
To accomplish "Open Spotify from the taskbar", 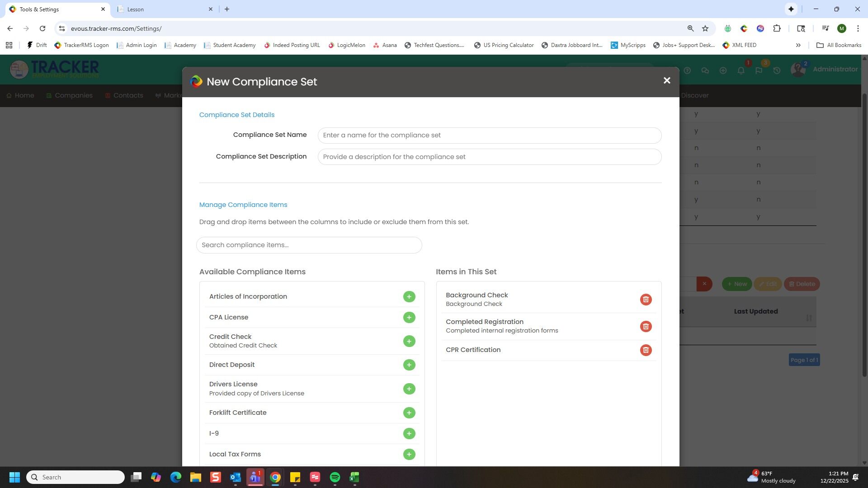I will point(335,478).
